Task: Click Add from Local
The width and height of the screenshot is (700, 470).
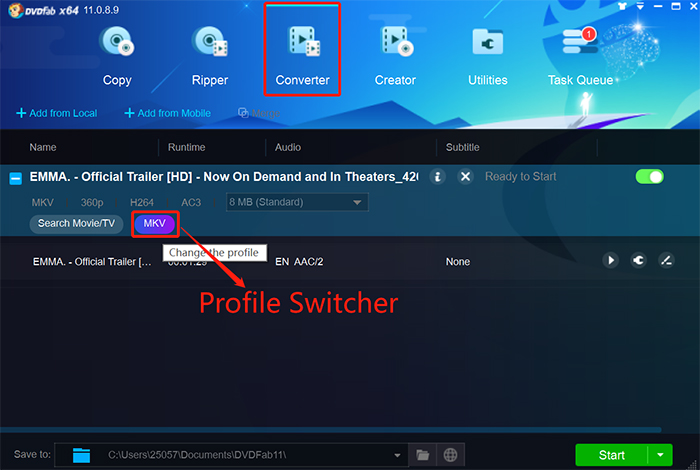Action: click(x=57, y=113)
